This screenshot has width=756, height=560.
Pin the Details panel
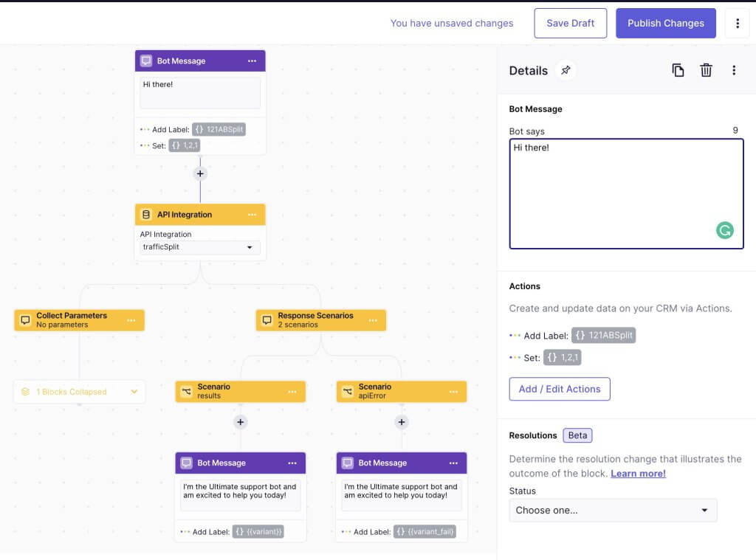566,70
